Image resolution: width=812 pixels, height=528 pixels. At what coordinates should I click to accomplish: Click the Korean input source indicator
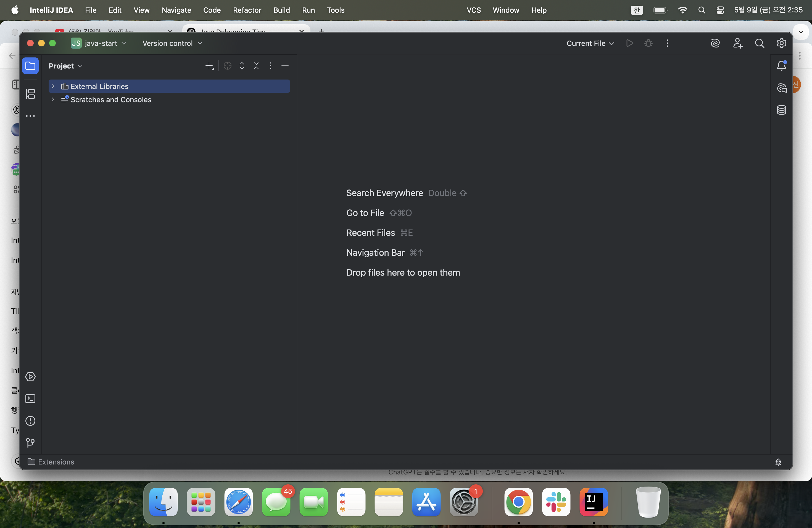pos(637,10)
